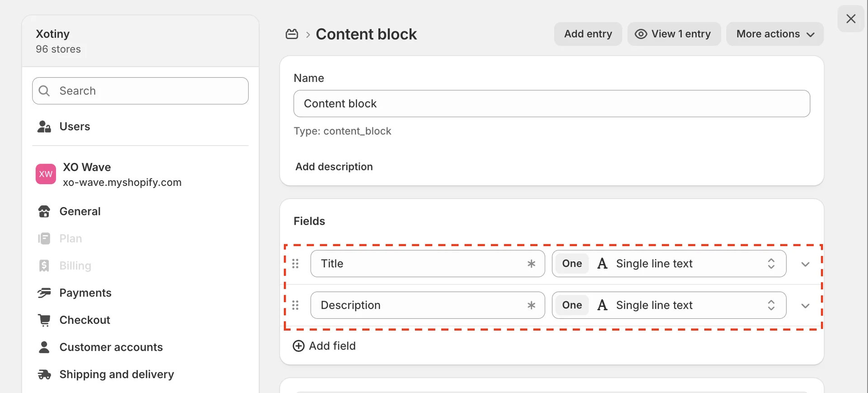Image resolution: width=868 pixels, height=393 pixels.
Task: Click the Billing receipt icon
Action: coord(44,265)
